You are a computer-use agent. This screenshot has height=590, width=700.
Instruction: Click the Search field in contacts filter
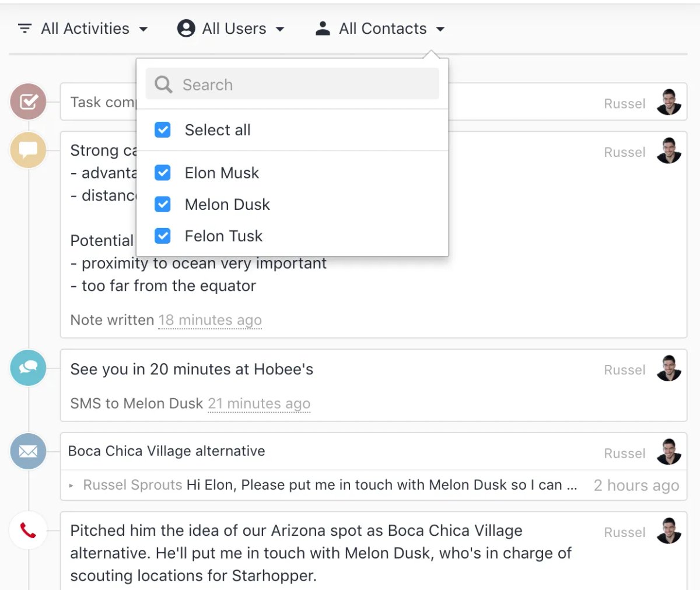(292, 84)
